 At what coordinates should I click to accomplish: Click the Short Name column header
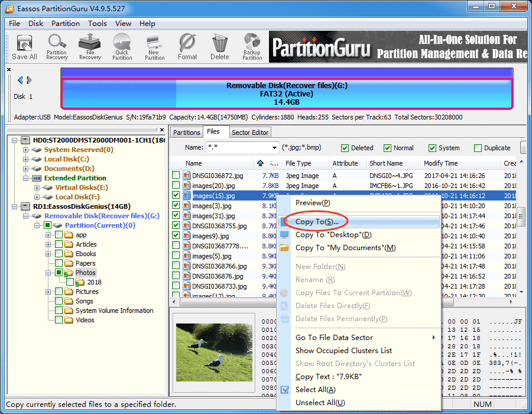[393, 163]
